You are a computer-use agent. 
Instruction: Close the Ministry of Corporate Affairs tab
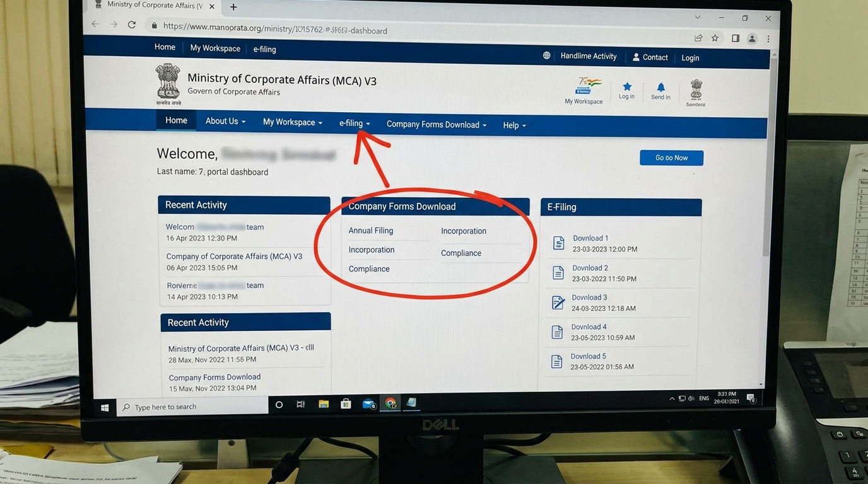coord(211,7)
